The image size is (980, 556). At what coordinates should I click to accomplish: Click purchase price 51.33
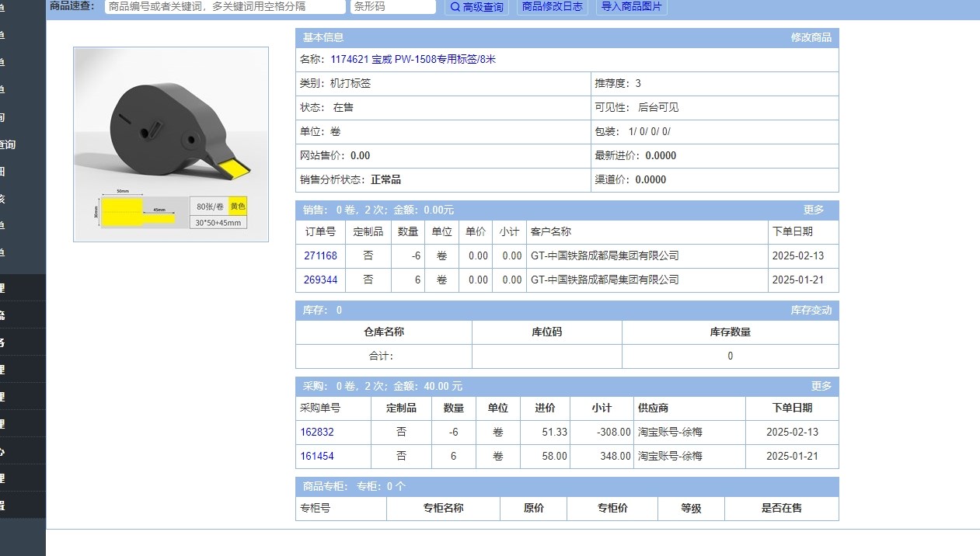[554, 432]
